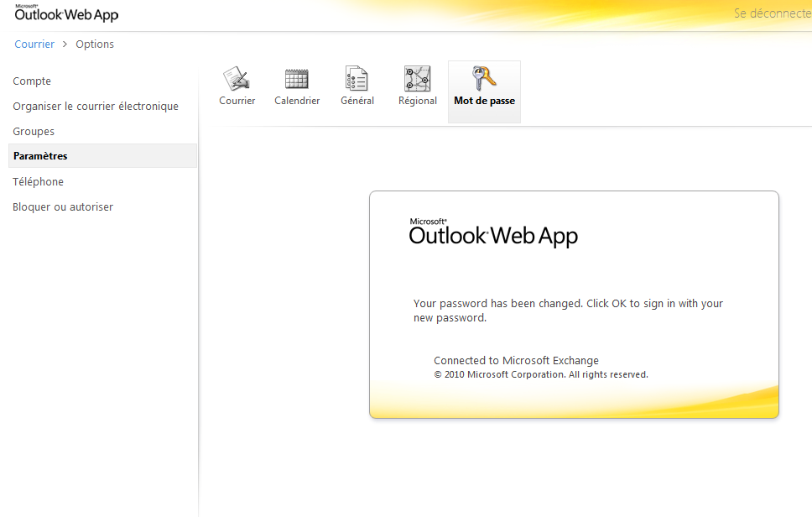Open Groupes in the sidebar
Image resolution: width=812 pixels, height=517 pixels.
click(34, 132)
